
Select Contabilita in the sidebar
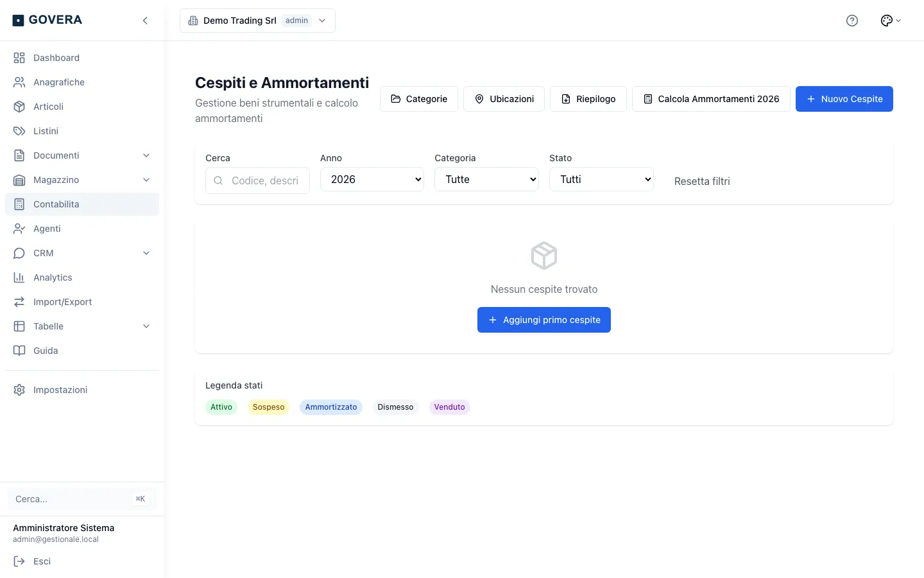[x=82, y=204]
